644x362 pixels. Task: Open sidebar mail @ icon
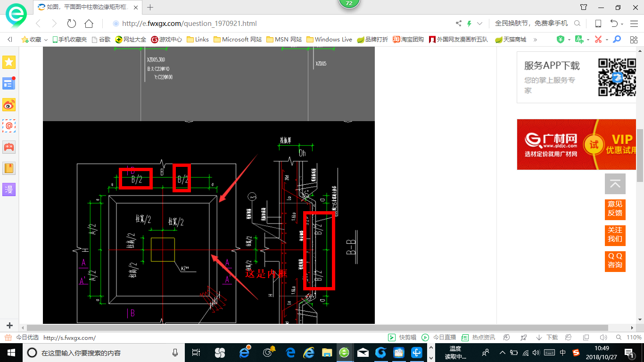pos(9,126)
